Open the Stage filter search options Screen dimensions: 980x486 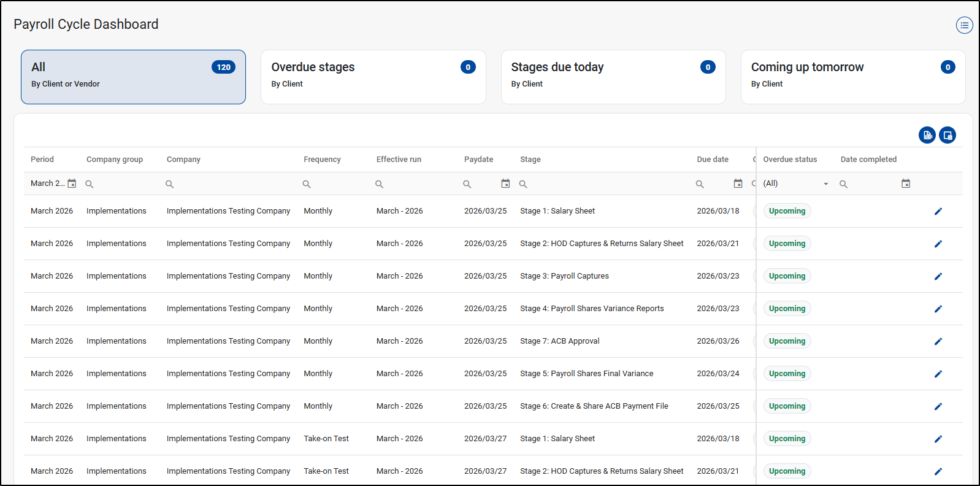[x=523, y=184]
